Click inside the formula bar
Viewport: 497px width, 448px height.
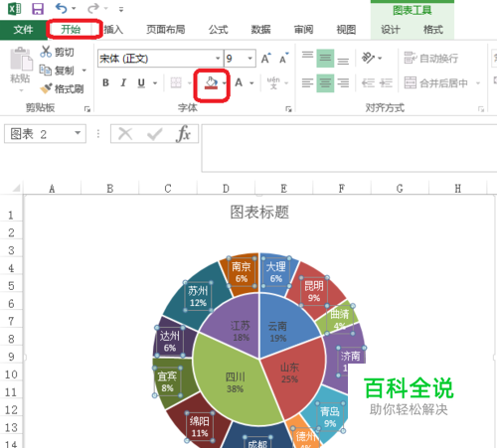[349, 148]
